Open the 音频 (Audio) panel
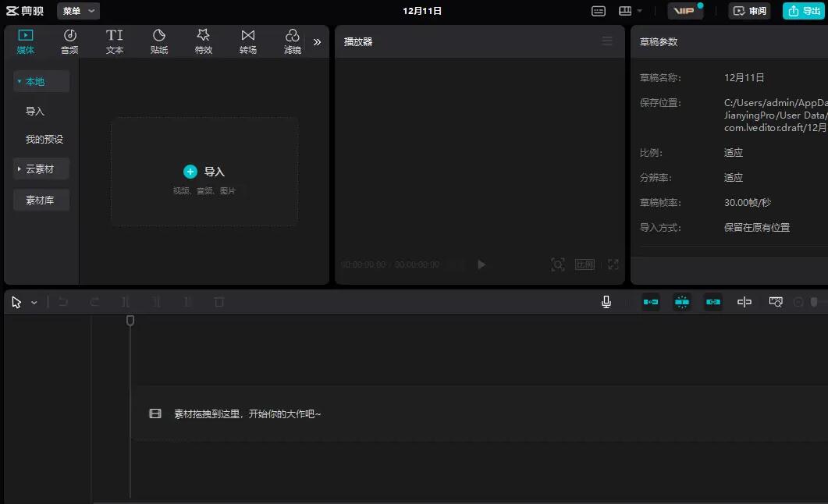The height and width of the screenshot is (504, 828). 69,41
